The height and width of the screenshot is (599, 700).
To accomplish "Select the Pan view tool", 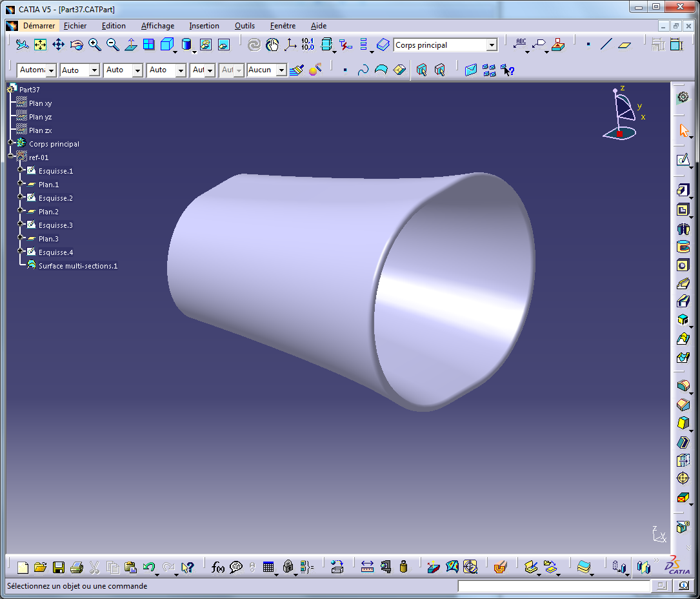I will pyautogui.click(x=57, y=46).
